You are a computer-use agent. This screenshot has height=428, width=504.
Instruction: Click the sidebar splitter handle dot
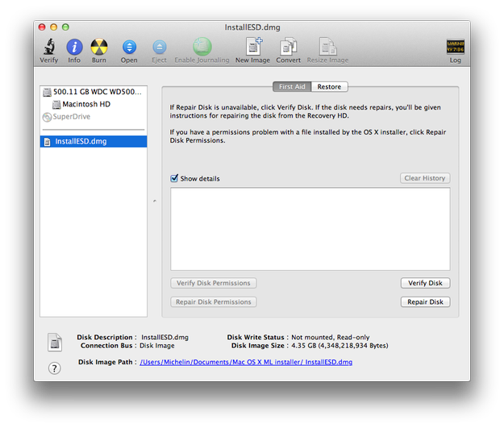pyautogui.click(x=155, y=202)
